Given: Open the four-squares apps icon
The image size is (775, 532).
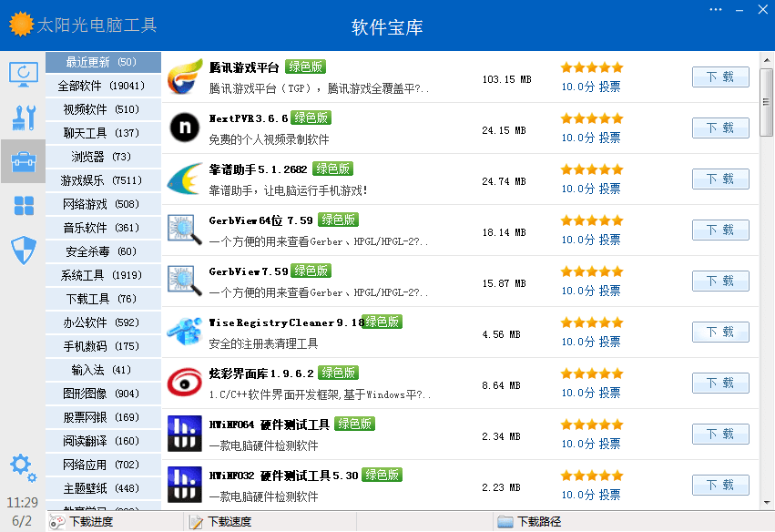Looking at the screenshot, I should pos(23,206).
